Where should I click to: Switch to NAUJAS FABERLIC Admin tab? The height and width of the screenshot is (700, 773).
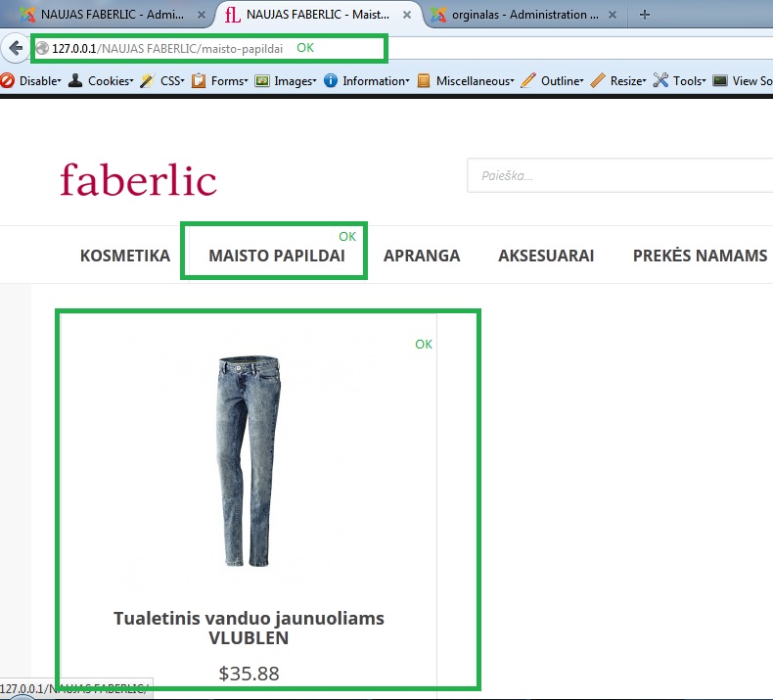pos(113,15)
